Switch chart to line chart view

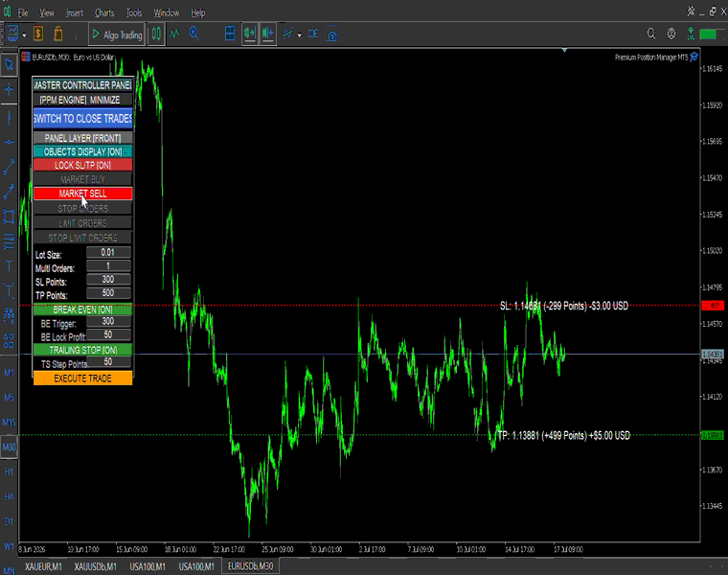[174, 34]
